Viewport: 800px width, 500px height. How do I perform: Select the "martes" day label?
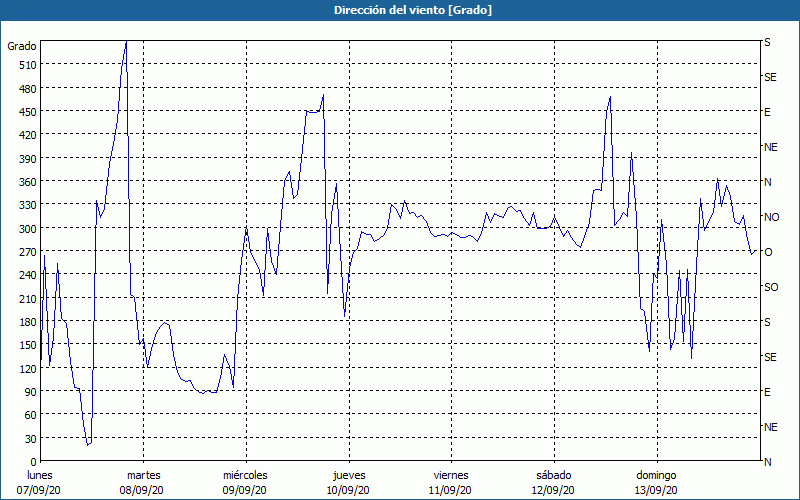click(143, 476)
